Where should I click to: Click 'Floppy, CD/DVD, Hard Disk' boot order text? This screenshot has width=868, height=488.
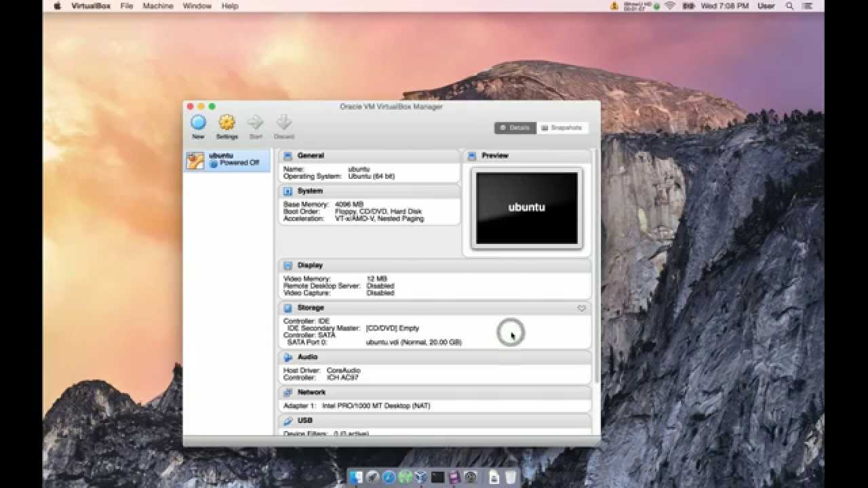pos(378,211)
